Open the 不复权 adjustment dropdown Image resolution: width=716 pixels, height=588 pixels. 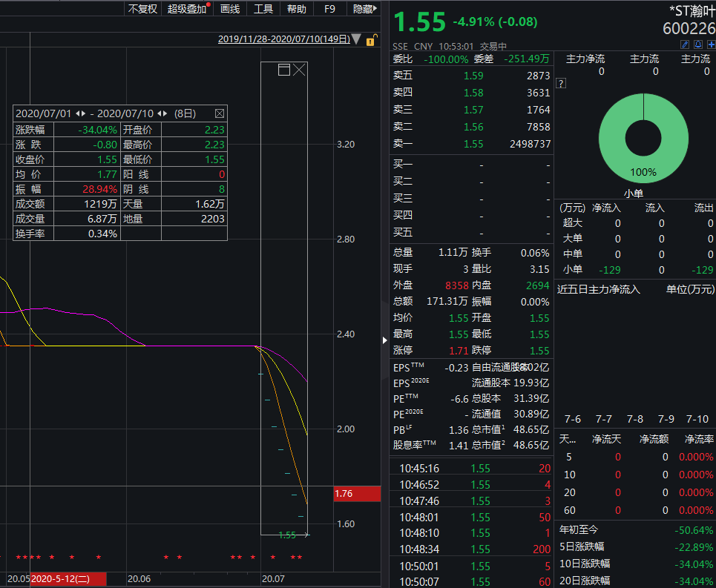(x=142, y=9)
